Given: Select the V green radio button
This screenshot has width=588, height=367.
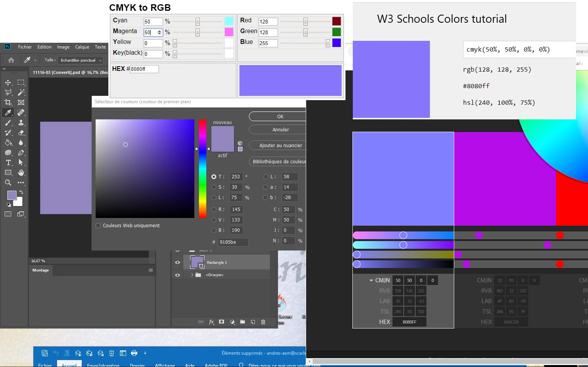Looking at the screenshot, I should 214,220.
